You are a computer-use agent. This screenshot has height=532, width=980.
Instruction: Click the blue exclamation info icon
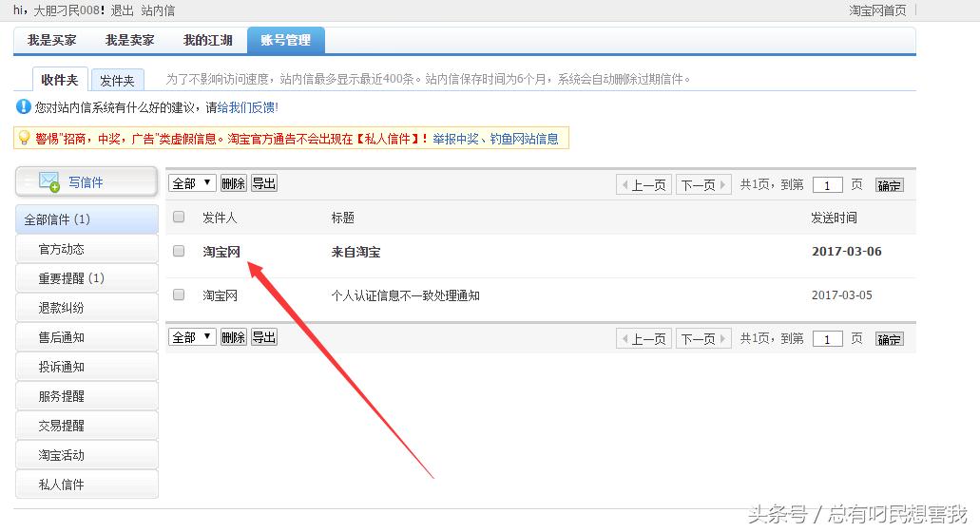(23, 106)
